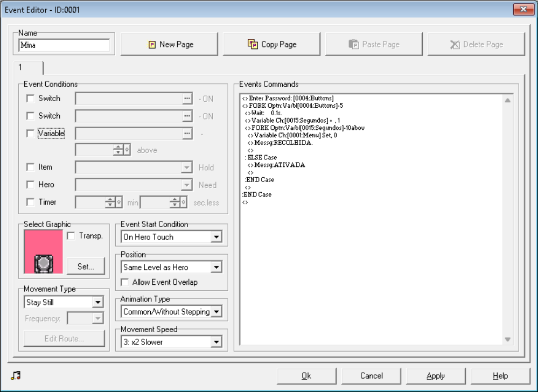
Task: Click the hero graphic thumbnail preview
Action: (43, 251)
